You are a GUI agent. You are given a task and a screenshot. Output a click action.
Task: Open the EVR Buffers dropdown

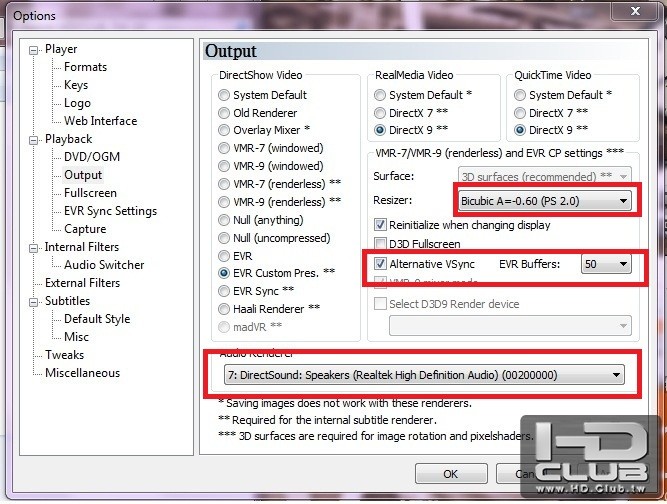coord(606,264)
